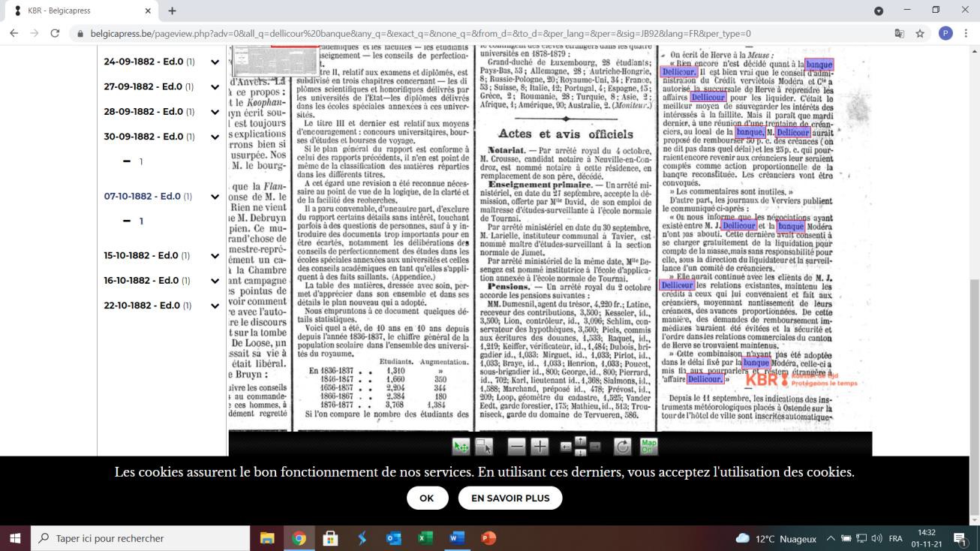Screen dimensions: 980x551
Task: Pan right using the right arrow
Action: pos(595,447)
